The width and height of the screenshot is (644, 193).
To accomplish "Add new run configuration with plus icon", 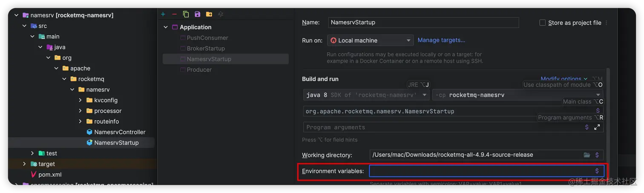I will point(163,14).
